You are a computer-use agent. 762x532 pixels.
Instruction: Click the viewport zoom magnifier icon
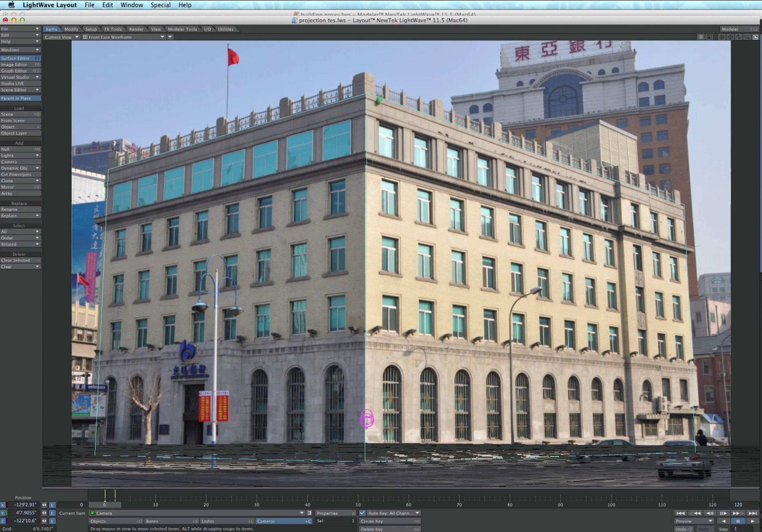747,37
